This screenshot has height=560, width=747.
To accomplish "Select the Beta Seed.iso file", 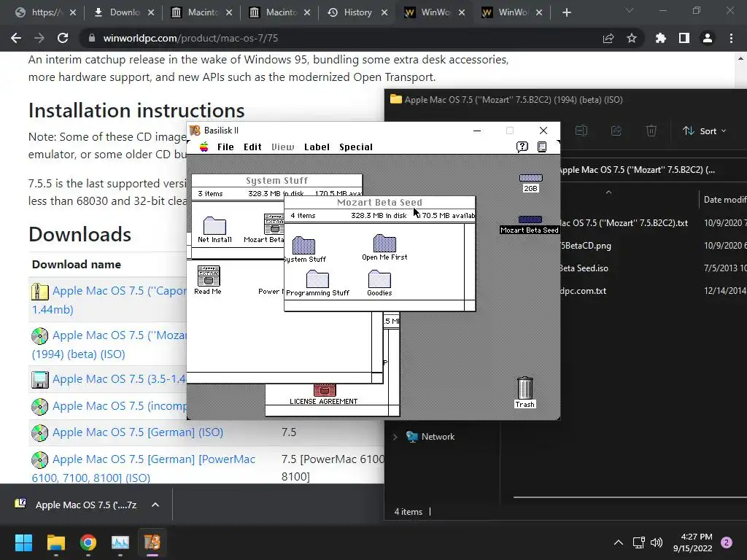I will [584, 268].
